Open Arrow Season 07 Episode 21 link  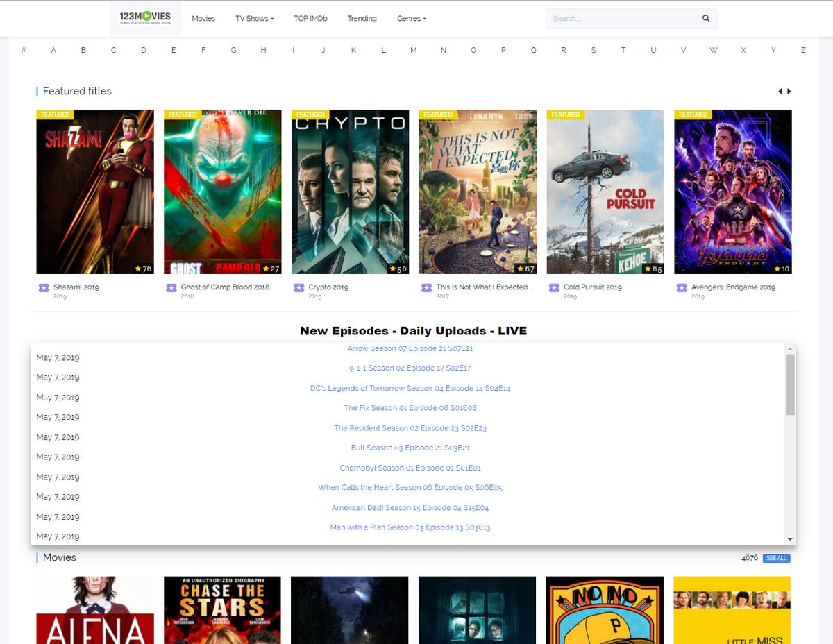coord(410,348)
